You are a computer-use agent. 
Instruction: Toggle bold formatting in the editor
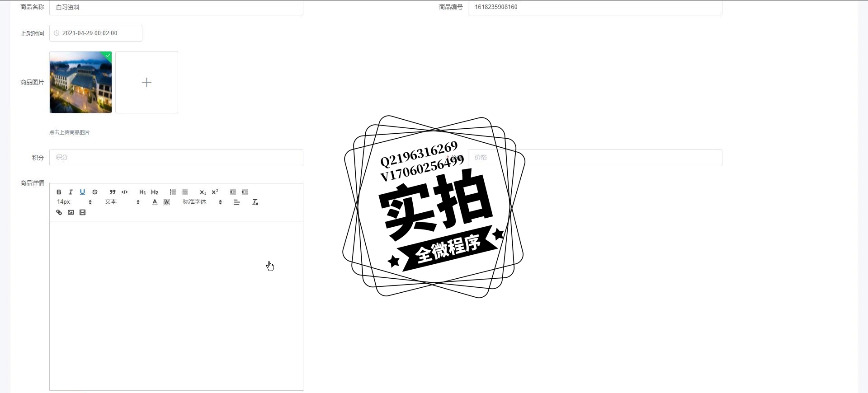(59, 192)
